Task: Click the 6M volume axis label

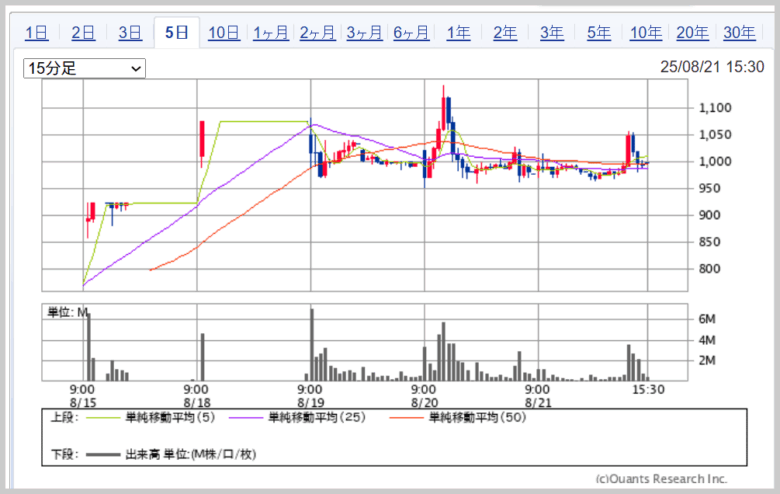Action: click(x=707, y=319)
